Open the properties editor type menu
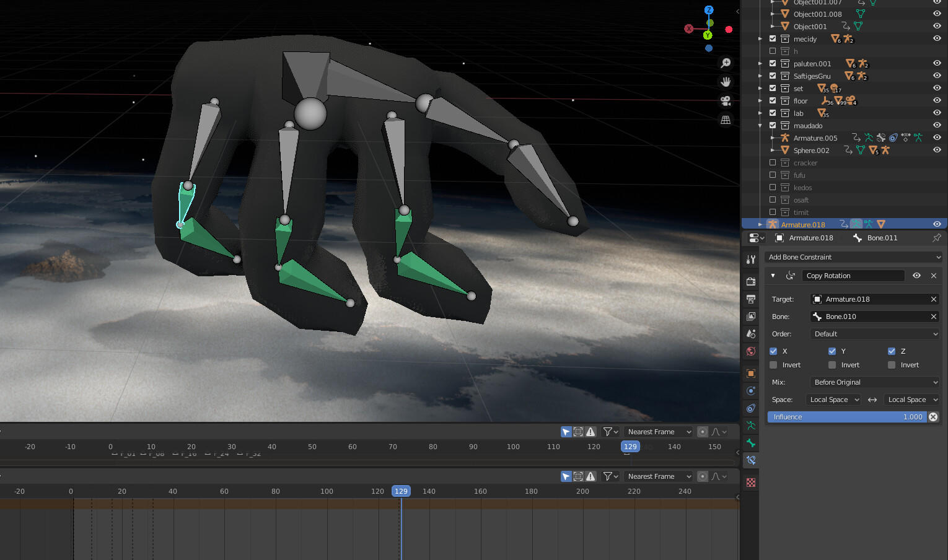 tap(757, 238)
